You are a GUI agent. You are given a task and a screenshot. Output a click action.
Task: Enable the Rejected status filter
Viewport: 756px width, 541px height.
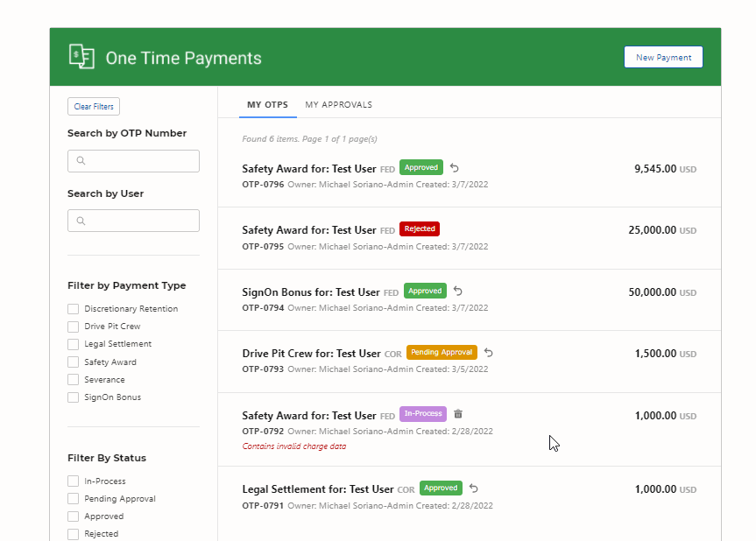(73, 534)
